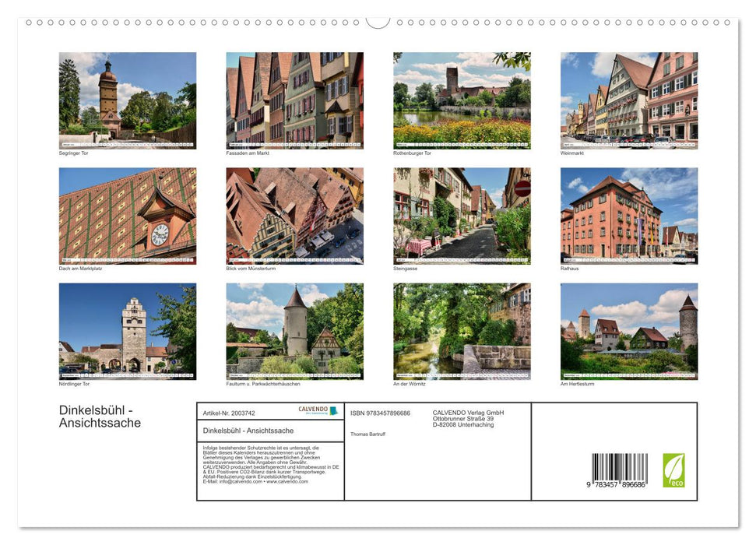Click the CALVENDO publisher logo
The height and width of the screenshot is (545, 756).
(x=316, y=410)
